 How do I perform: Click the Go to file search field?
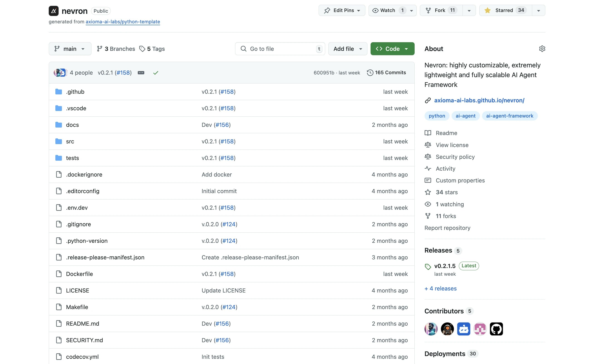tap(280, 49)
